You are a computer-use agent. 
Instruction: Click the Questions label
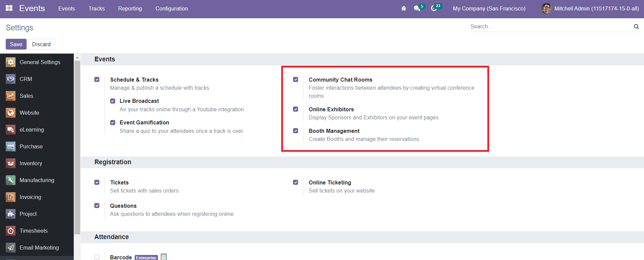pos(123,206)
